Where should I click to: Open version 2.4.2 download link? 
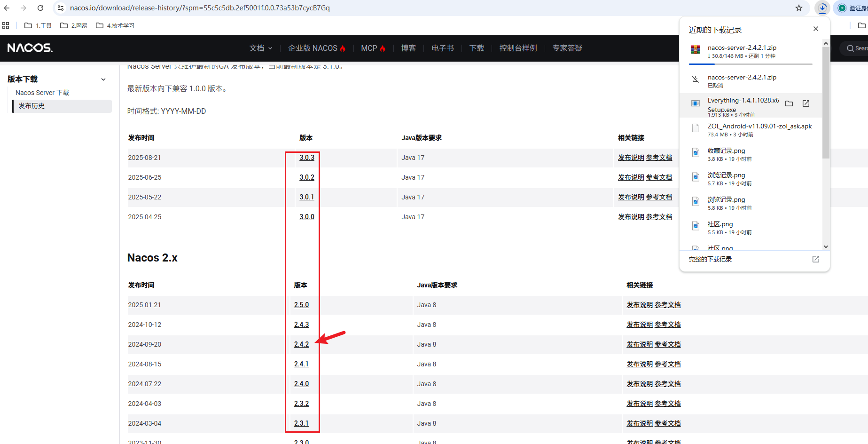pos(302,344)
